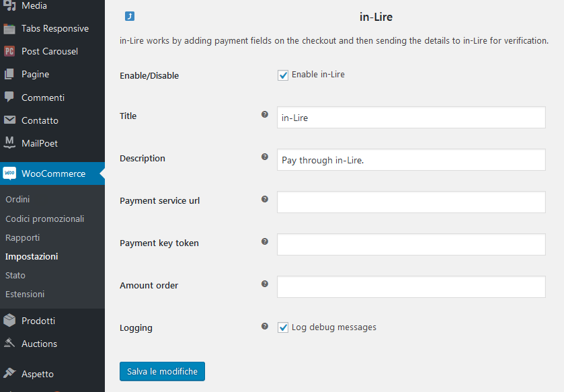
Task: Go to Ordini submenu
Action: point(17,200)
